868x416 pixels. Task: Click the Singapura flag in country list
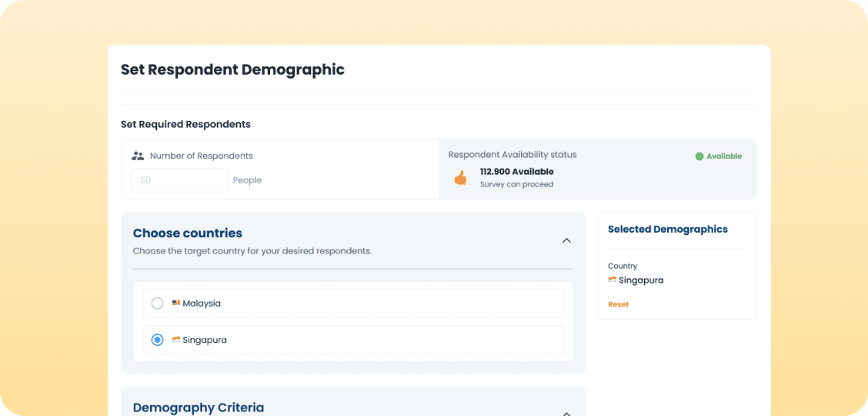[x=176, y=339]
